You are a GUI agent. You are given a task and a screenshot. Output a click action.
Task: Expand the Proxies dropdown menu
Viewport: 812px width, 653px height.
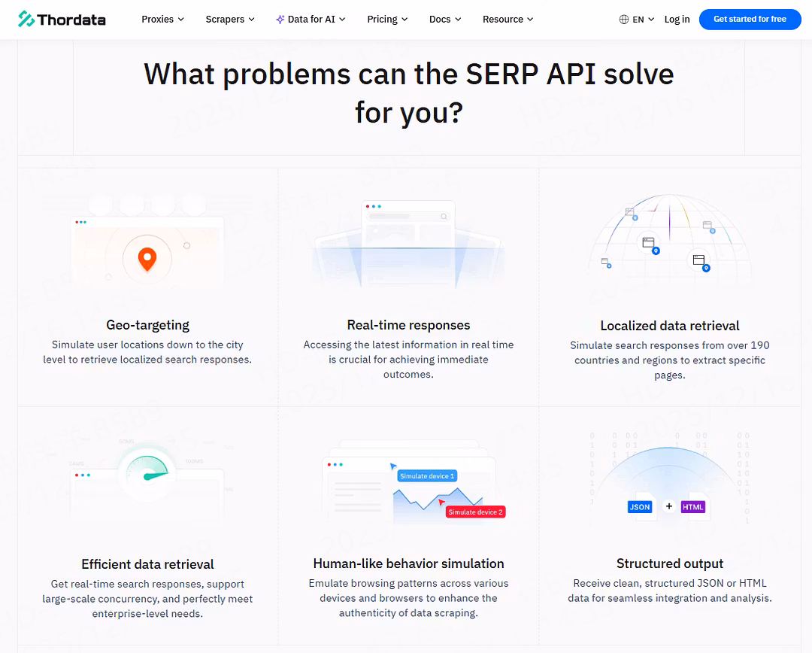coord(162,20)
